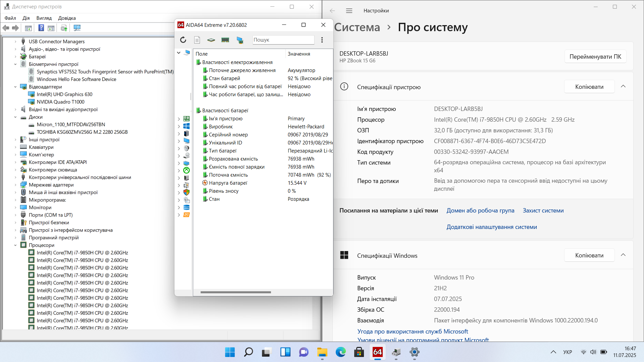The height and width of the screenshot is (362, 644).
Task: Refresh AIDA64 data with the reload icon
Action: 183,40
